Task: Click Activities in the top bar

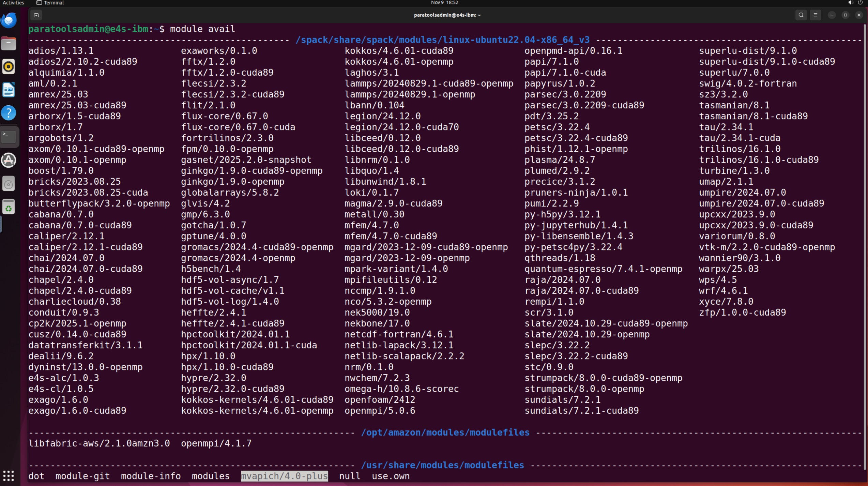Action: [13, 3]
